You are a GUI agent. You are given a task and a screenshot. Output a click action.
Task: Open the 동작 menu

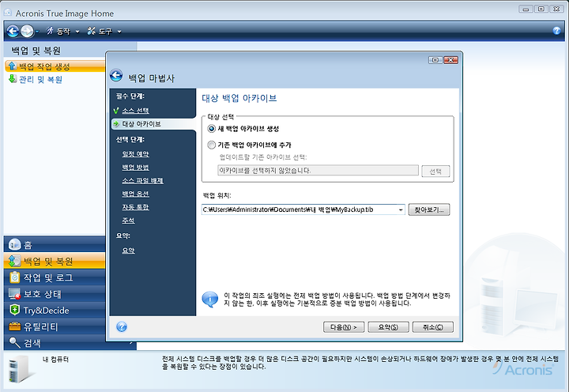click(x=62, y=32)
